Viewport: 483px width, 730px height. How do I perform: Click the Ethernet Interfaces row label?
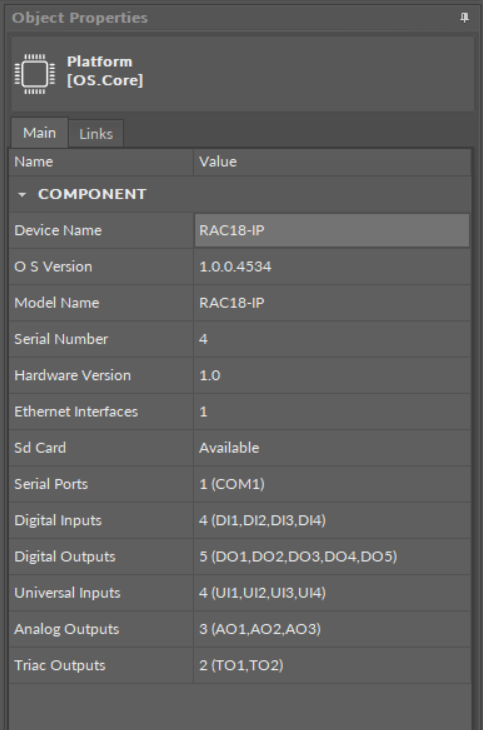coord(76,412)
